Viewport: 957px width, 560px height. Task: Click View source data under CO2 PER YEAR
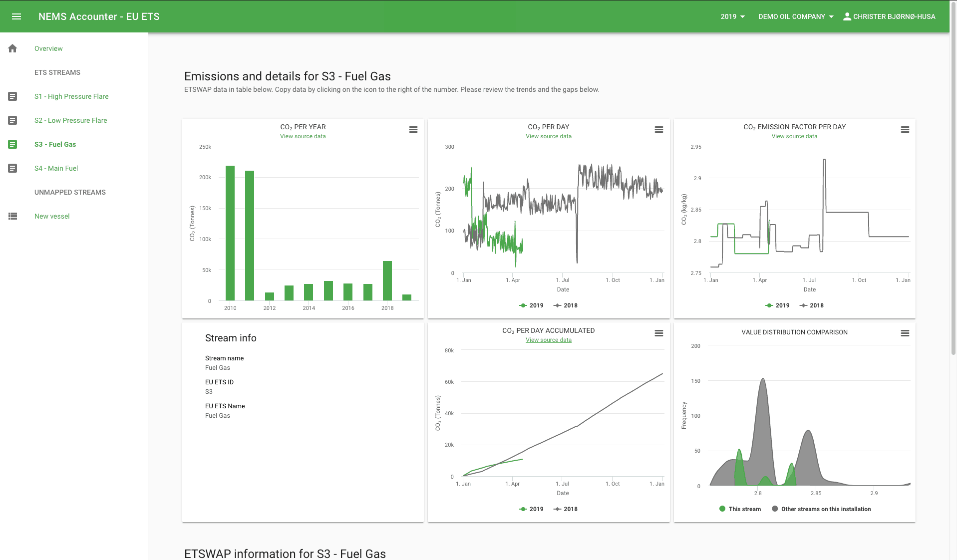point(303,136)
